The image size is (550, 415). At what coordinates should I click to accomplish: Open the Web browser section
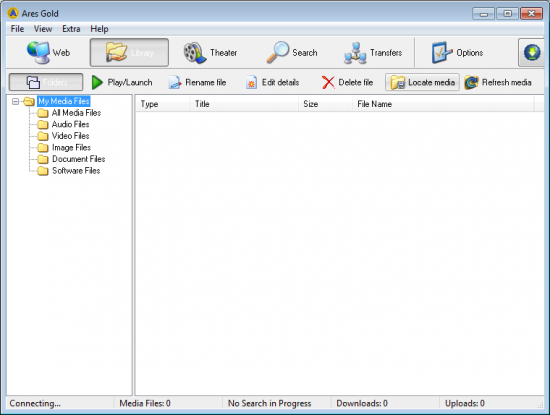pos(48,53)
